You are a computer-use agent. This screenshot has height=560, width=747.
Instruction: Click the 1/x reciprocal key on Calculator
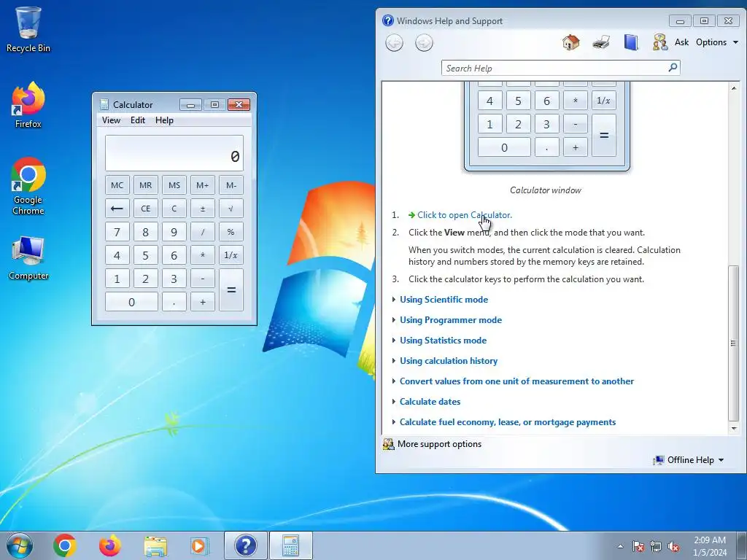click(231, 255)
